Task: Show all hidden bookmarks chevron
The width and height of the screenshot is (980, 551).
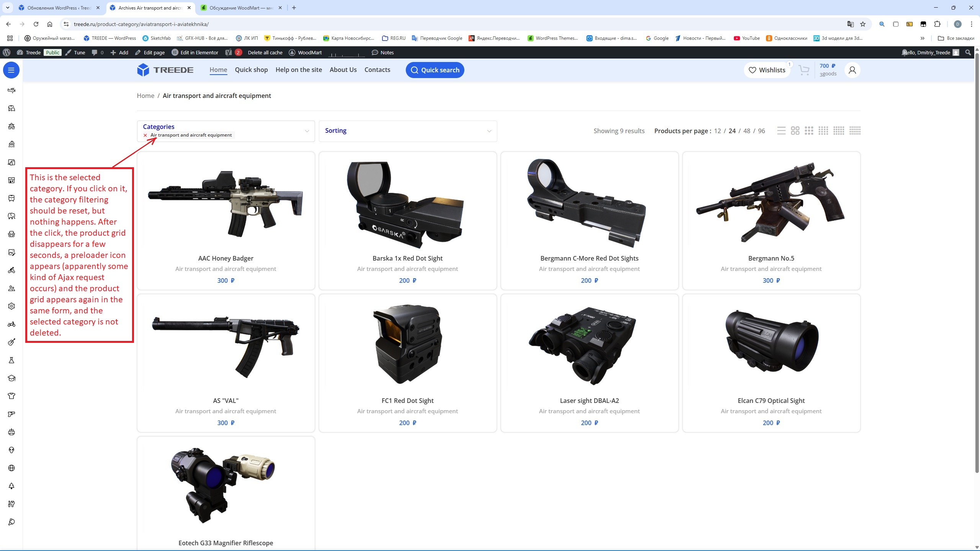Action: point(923,38)
